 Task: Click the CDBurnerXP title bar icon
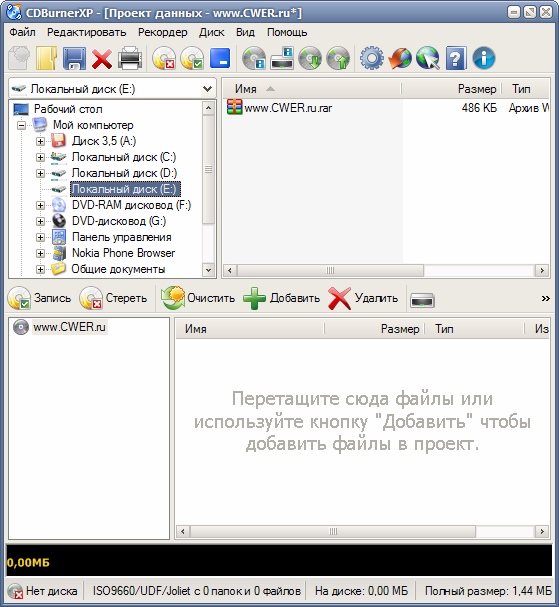(14, 12)
